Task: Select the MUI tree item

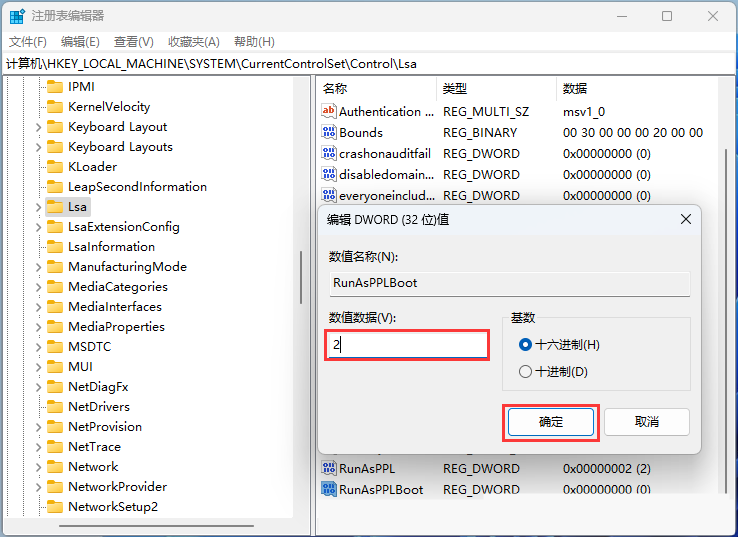Action: 80,367
